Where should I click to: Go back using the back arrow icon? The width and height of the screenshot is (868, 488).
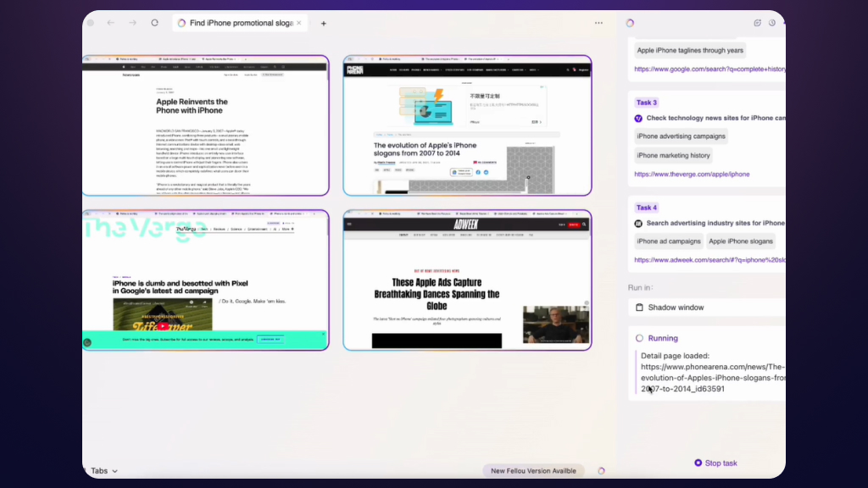point(110,23)
